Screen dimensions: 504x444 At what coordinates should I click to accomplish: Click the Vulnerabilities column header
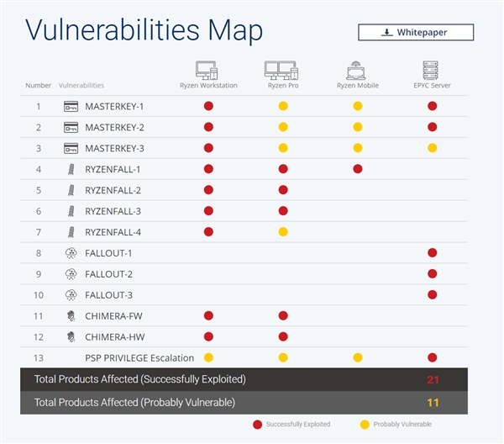[x=81, y=86]
